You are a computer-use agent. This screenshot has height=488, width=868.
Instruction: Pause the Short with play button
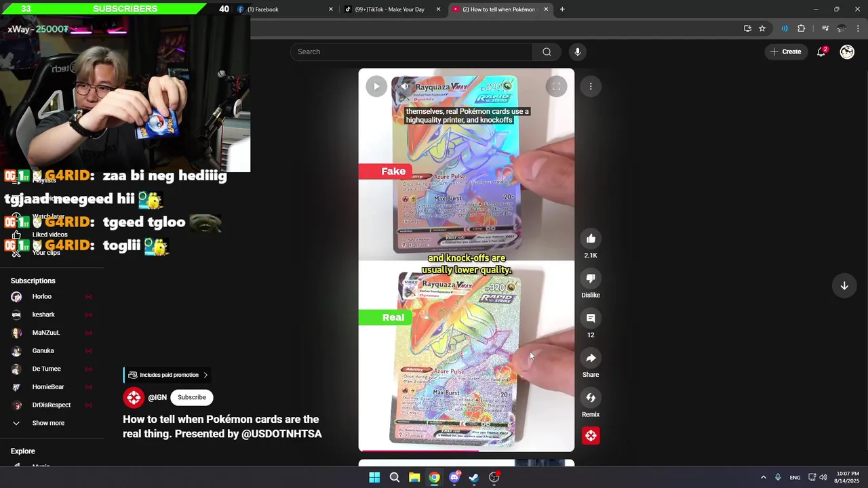[x=376, y=86]
